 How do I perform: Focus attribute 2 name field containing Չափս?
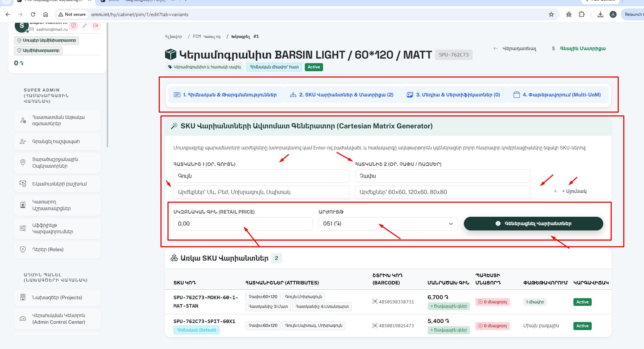pyautogui.click(x=442, y=176)
